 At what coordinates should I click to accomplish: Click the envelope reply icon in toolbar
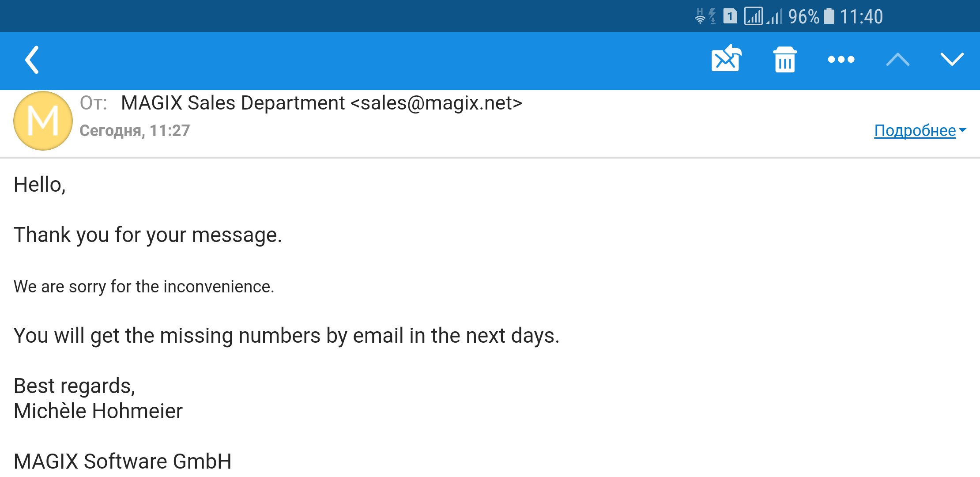(726, 59)
